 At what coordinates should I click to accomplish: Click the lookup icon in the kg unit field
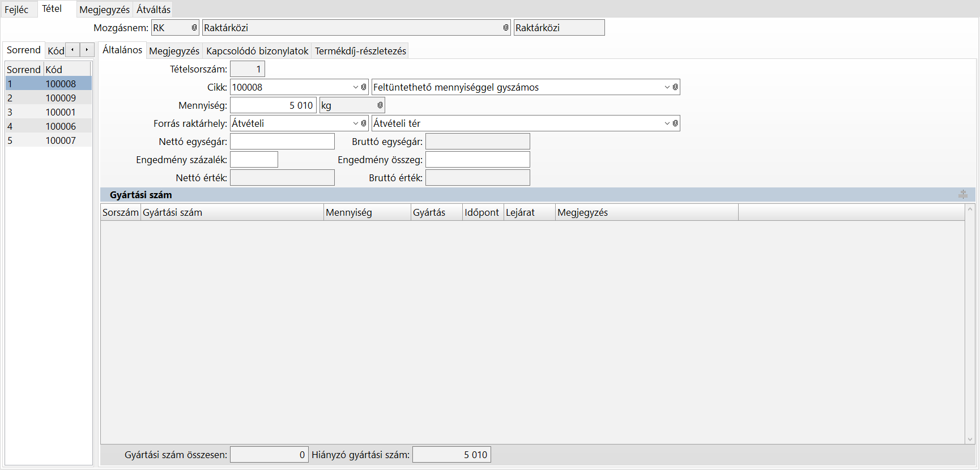pyautogui.click(x=380, y=105)
